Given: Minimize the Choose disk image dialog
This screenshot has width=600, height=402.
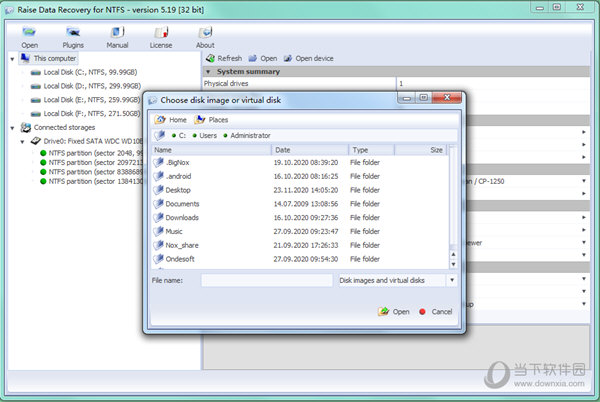Looking at the screenshot, I should (x=407, y=98).
